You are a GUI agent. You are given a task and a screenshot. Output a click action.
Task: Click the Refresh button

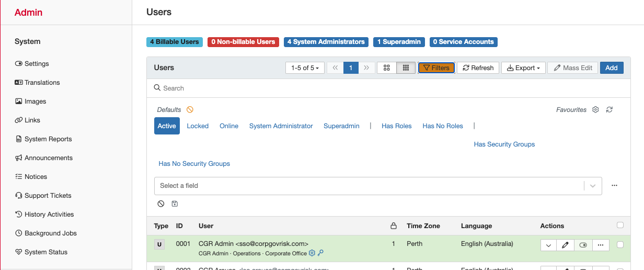478,68
